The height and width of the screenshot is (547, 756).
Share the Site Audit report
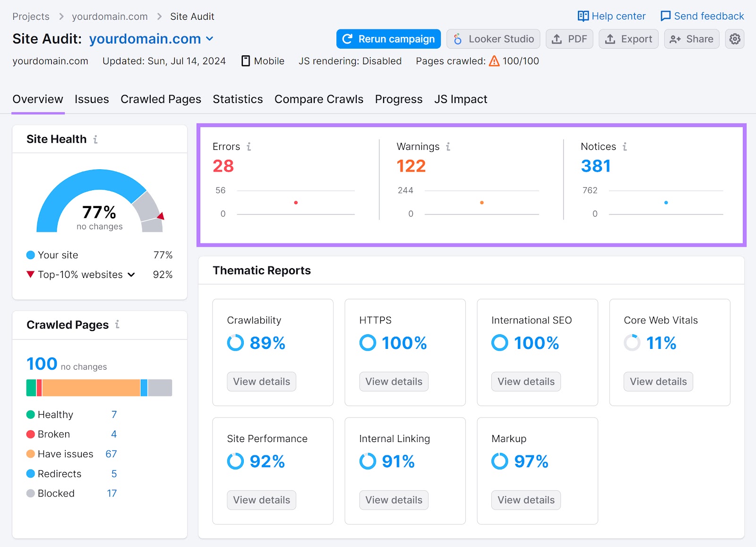(x=691, y=39)
